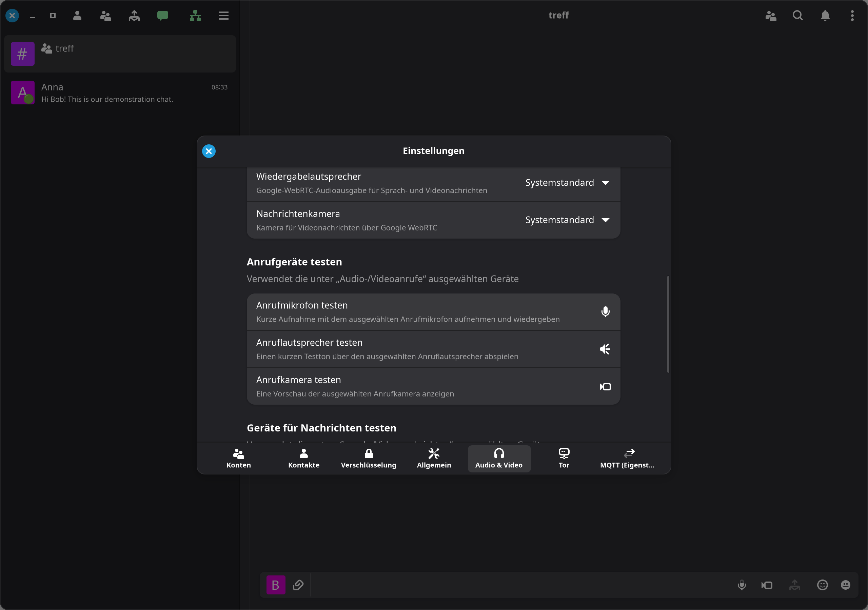Image resolution: width=868 pixels, height=610 pixels.
Task: Open the three-dot overflow menu
Action: (x=852, y=16)
